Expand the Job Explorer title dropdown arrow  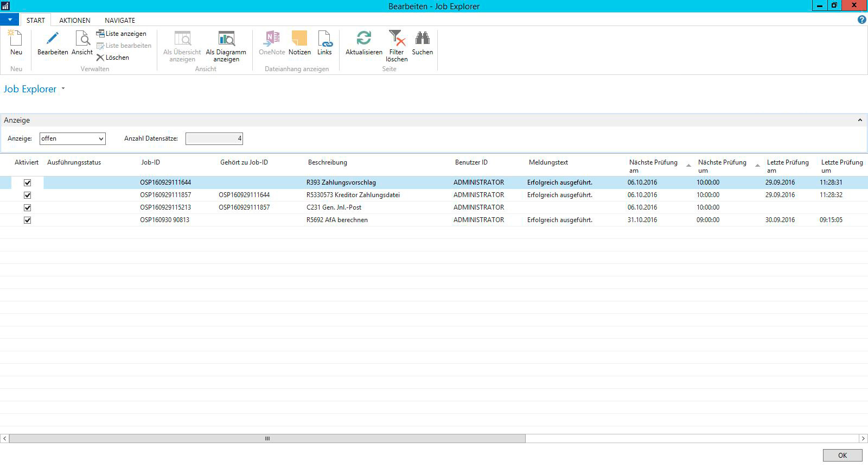pos(63,89)
